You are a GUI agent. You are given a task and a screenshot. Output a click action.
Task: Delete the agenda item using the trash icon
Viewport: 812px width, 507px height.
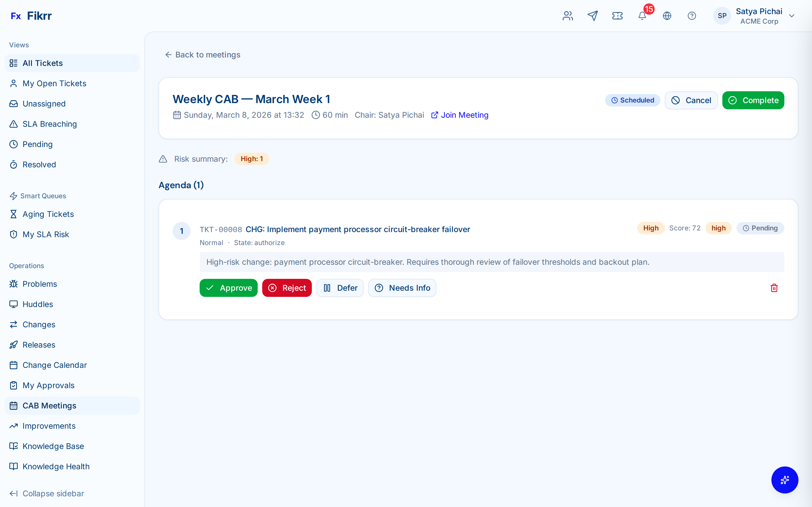coord(774,288)
